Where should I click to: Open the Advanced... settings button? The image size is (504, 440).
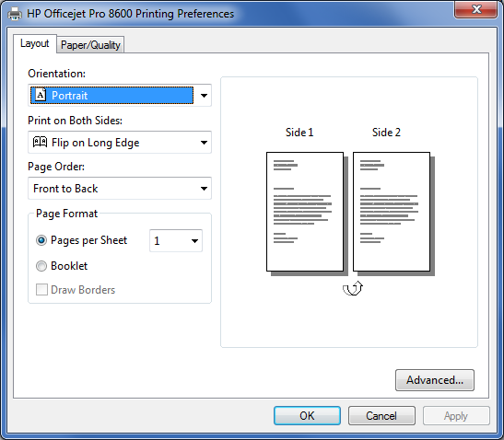tap(435, 380)
